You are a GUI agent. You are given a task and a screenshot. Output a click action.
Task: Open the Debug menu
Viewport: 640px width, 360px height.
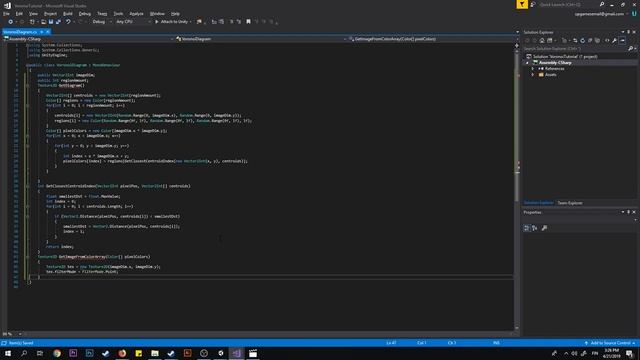point(84,13)
